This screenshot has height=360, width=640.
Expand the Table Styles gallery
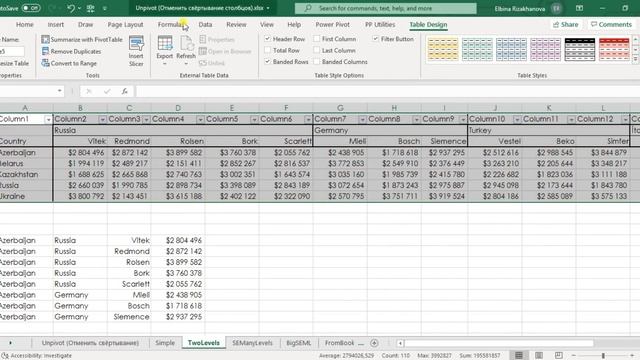(636, 60)
